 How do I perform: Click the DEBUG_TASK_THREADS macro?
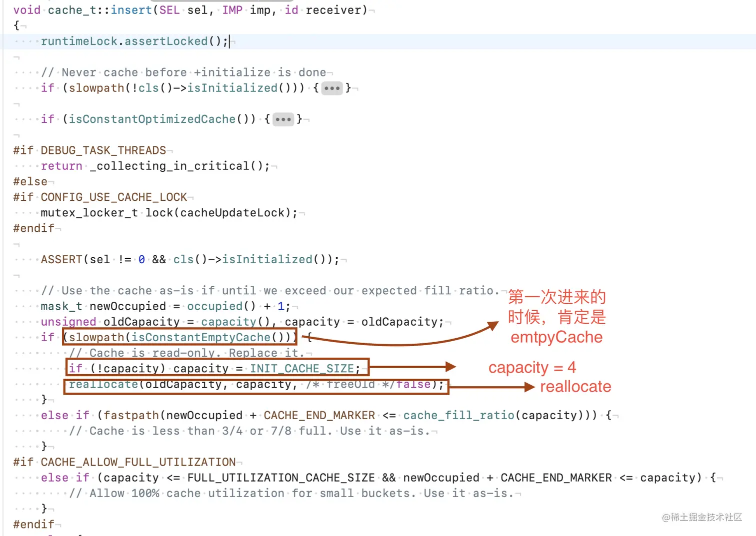103,150
